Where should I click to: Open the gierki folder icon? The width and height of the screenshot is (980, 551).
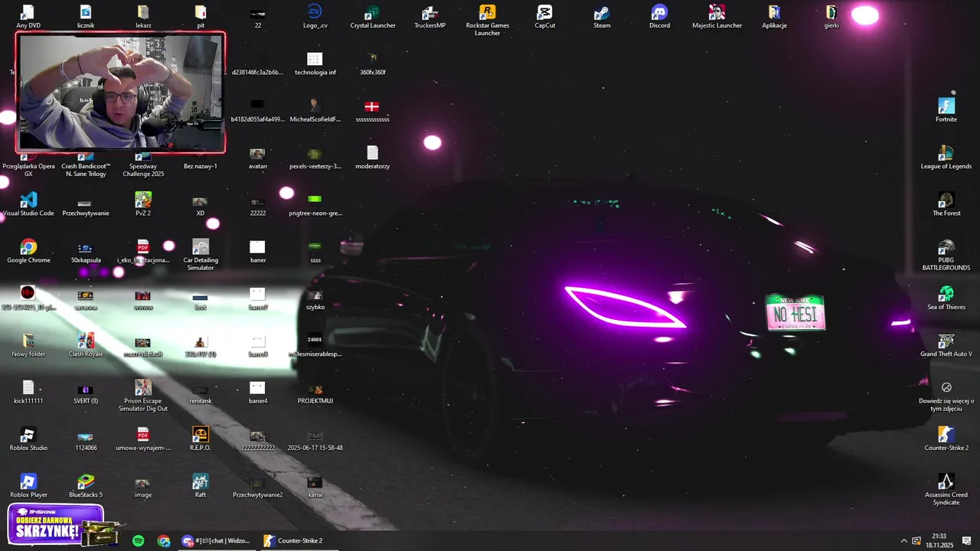pos(831,17)
